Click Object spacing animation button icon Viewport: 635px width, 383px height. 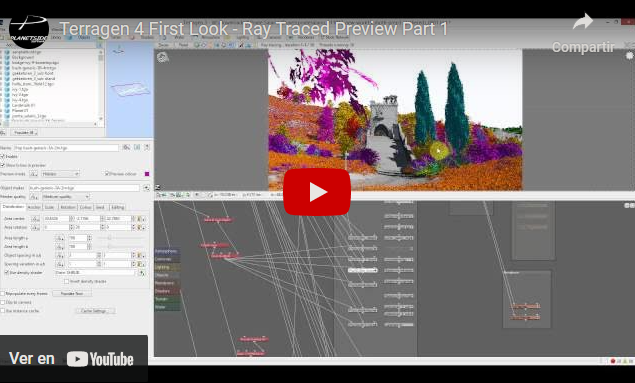click(x=60, y=255)
